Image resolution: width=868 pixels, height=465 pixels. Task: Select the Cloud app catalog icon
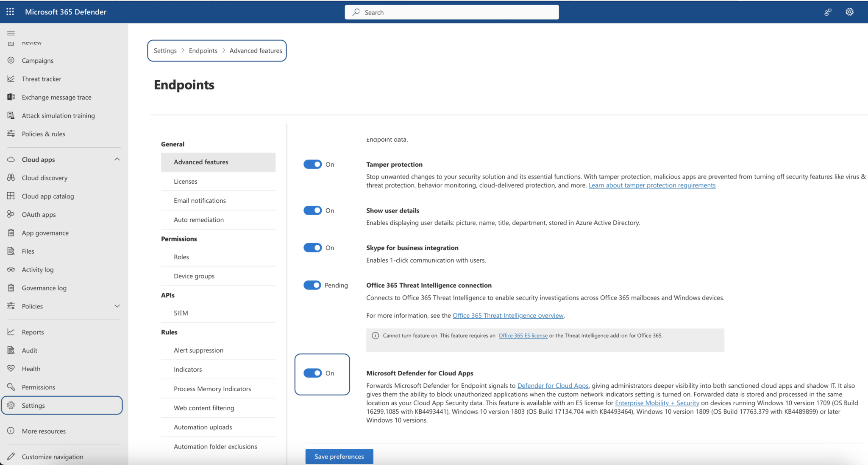11,196
